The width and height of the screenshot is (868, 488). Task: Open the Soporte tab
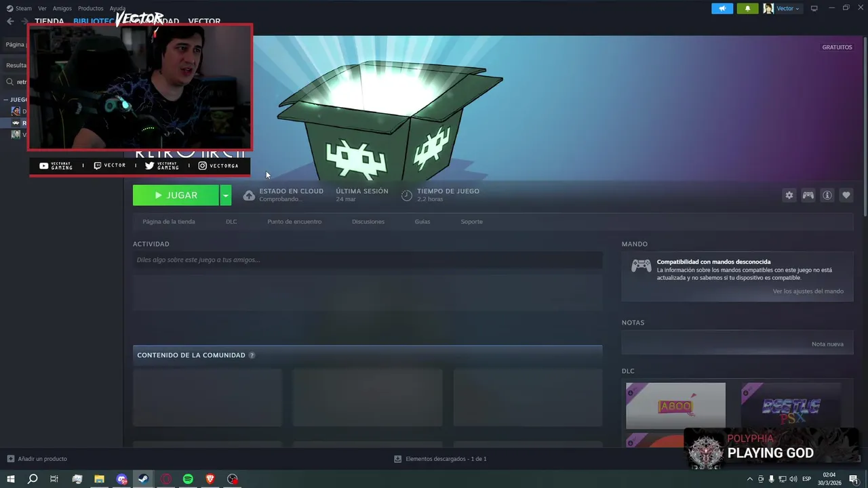click(x=472, y=222)
